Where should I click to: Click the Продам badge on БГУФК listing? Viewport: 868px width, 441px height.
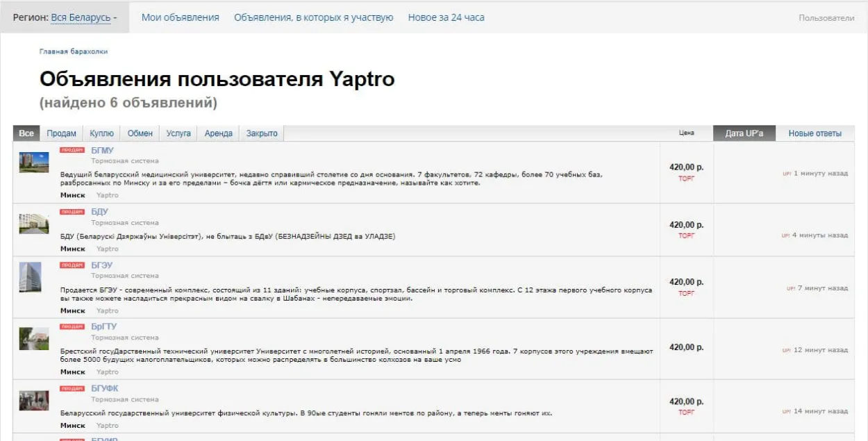[72, 388]
